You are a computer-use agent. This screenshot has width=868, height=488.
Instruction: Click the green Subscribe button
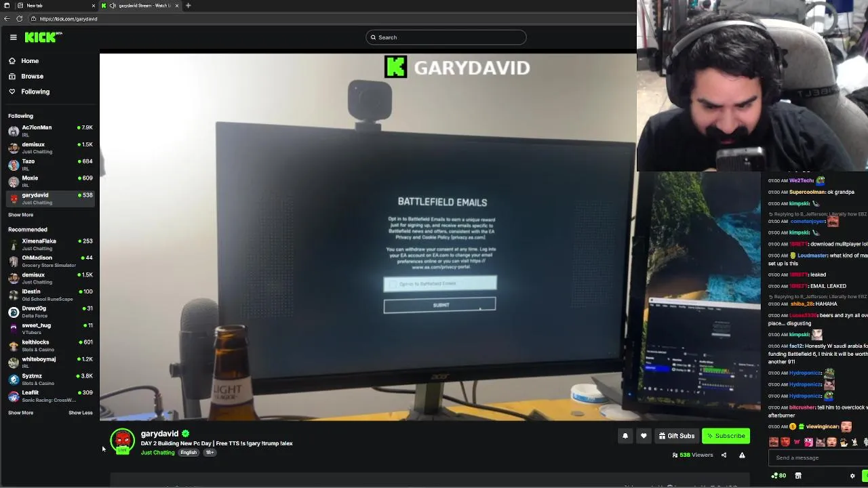(x=726, y=436)
